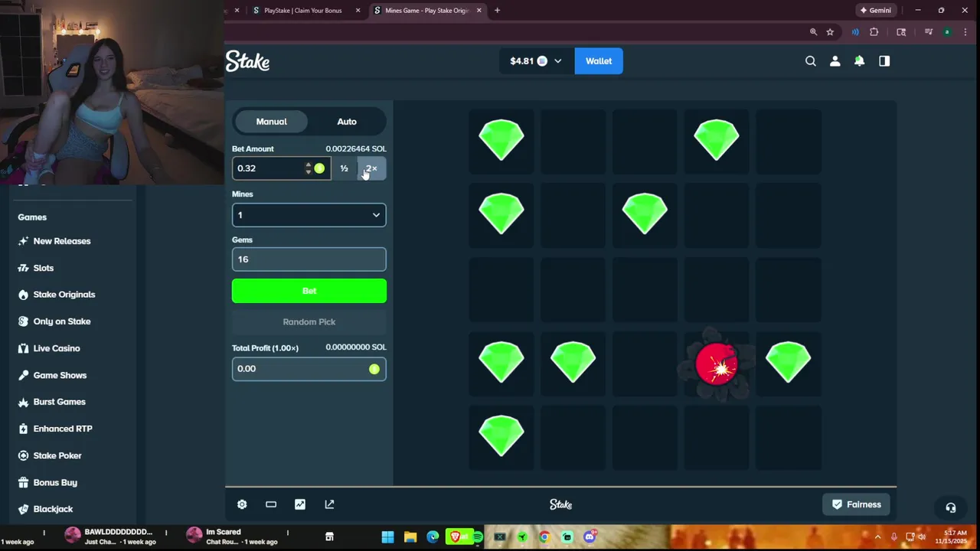980x551 pixels.
Task: Open live support headset icon
Action: pyautogui.click(x=950, y=507)
